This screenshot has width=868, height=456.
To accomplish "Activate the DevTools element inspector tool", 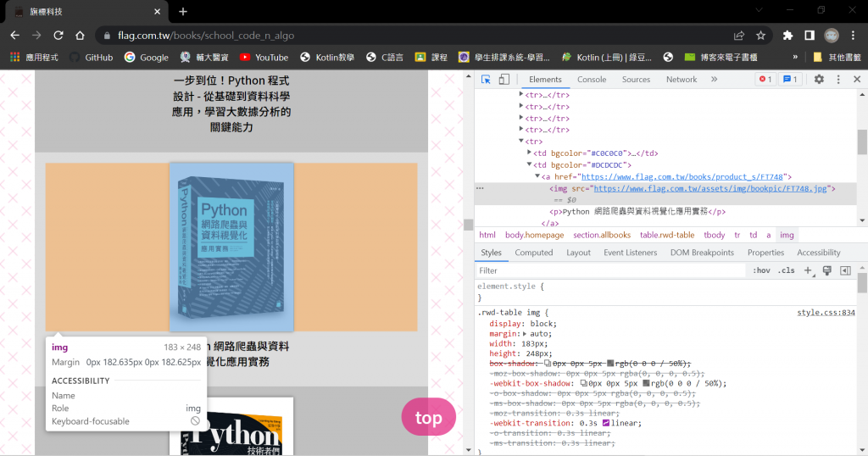I will click(486, 80).
